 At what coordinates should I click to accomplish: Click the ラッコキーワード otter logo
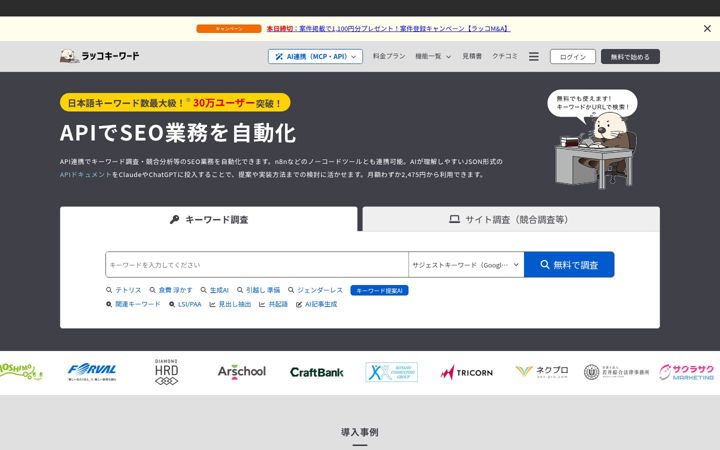click(99, 56)
